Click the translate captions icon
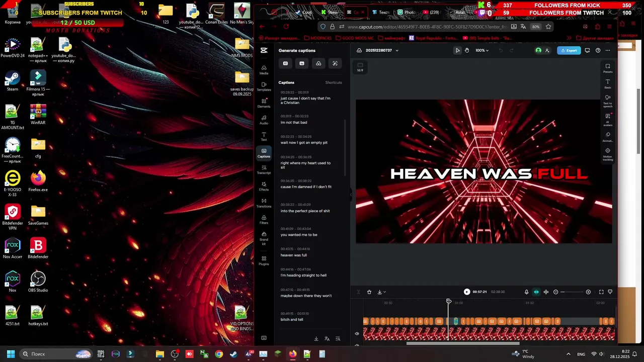This screenshot has height=362, width=644. tap(327, 339)
